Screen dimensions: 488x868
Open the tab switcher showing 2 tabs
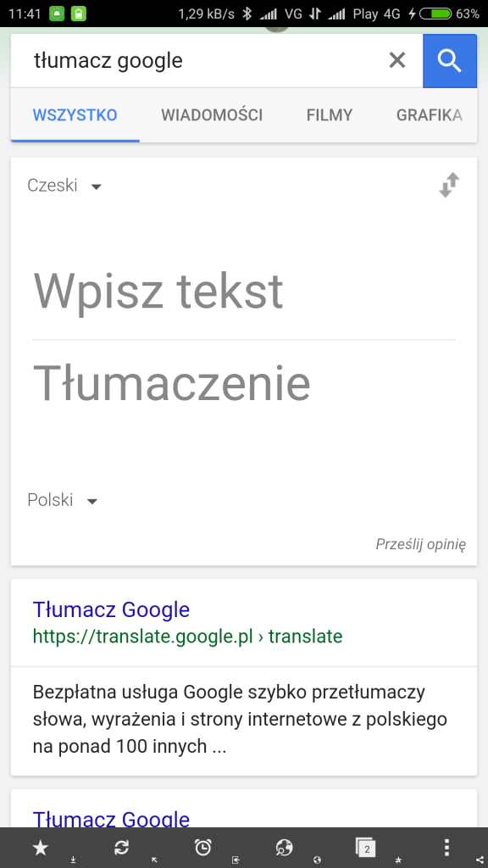point(365,847)
